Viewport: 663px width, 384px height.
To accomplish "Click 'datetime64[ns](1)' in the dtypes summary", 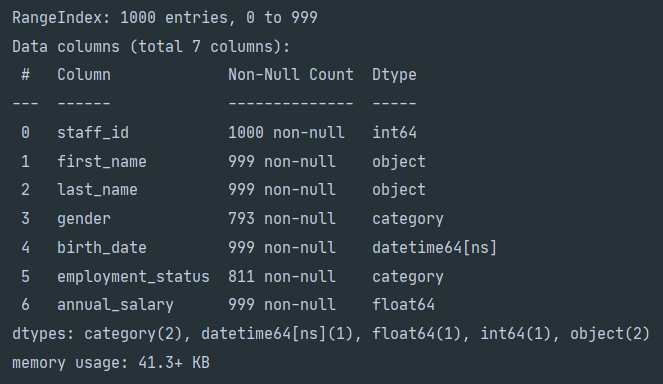I will tap(277, 335).
